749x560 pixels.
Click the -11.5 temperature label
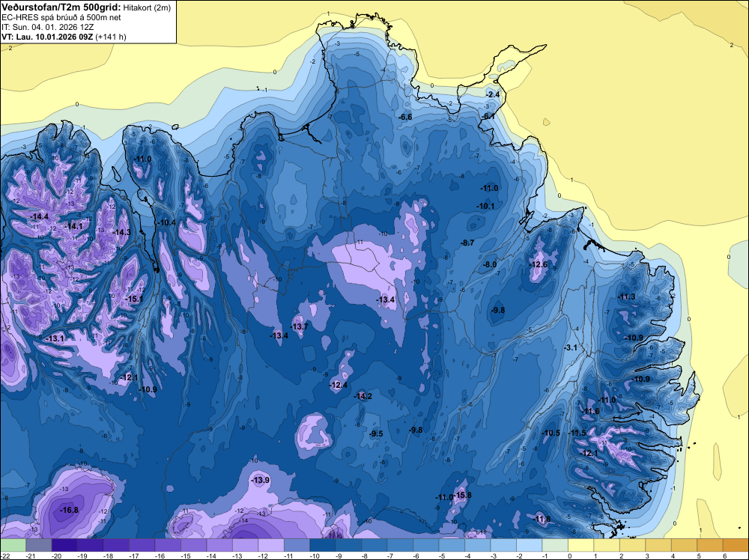pyautogui.click(x=577, y=433)
